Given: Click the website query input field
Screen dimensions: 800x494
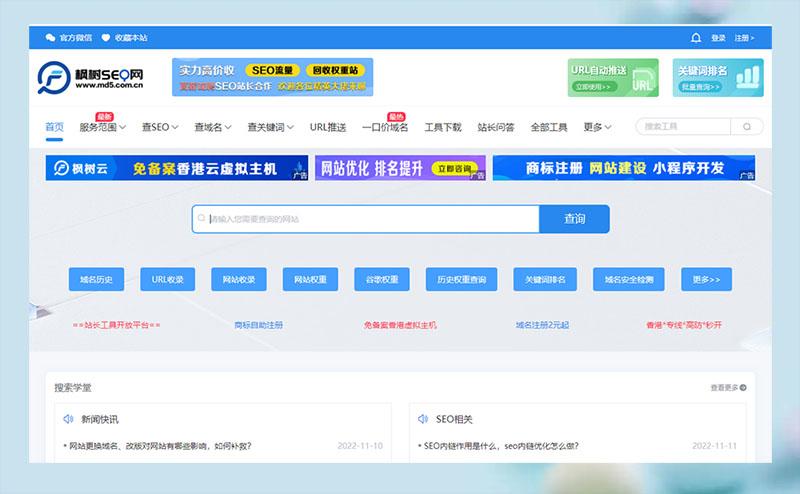Looking at the screenshot, I should tap(365, 219).
